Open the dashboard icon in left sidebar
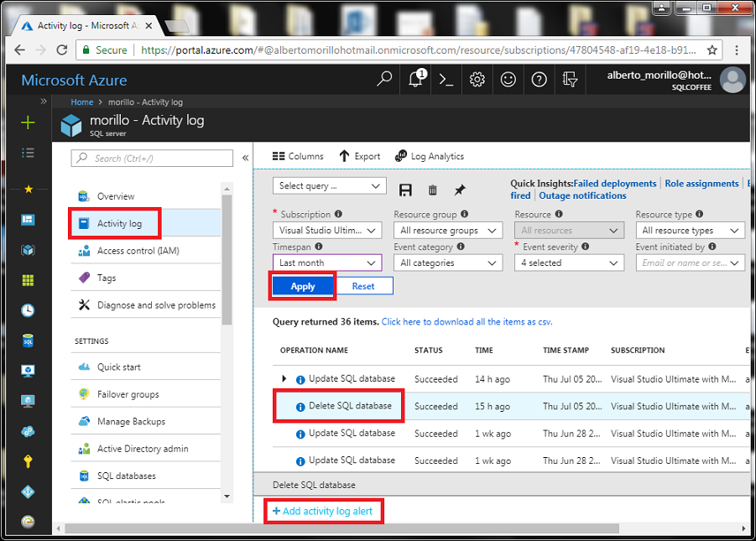 pos(28,220)
